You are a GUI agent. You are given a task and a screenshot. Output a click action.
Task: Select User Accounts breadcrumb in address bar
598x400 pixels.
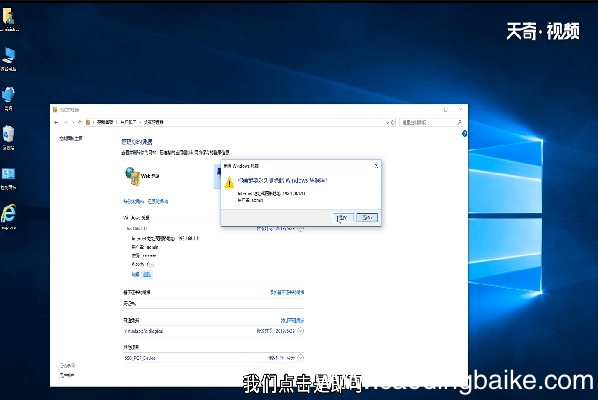(128, 122)
